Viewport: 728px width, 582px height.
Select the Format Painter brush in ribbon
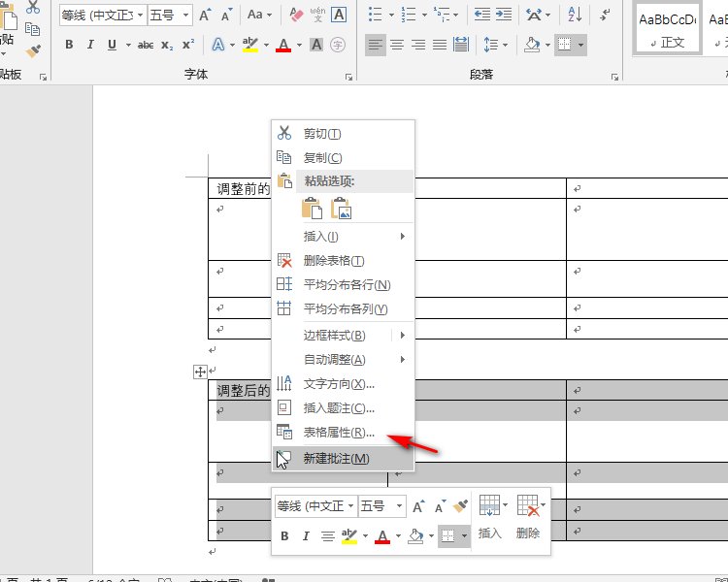(33, 51)
